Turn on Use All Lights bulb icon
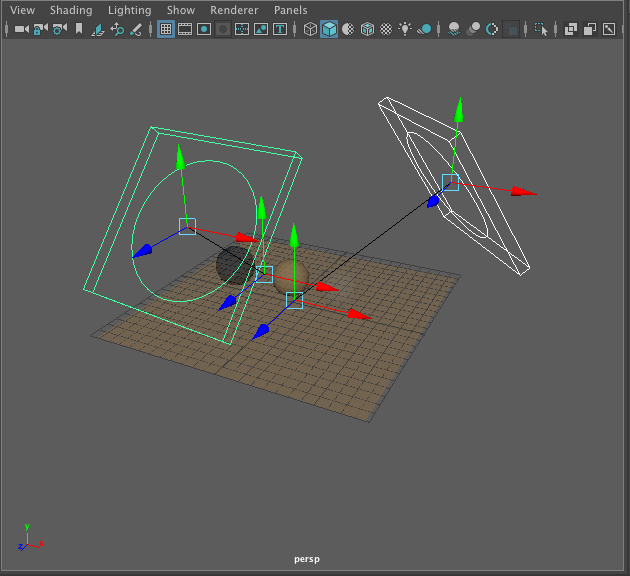Viewport: 630px width, 576px height. click(x=404, y=30)
